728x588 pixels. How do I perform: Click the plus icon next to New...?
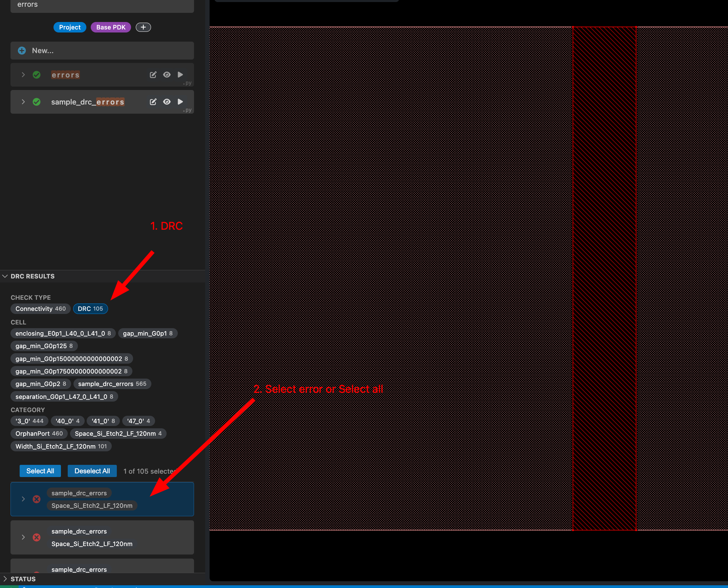tap(22, 50)
